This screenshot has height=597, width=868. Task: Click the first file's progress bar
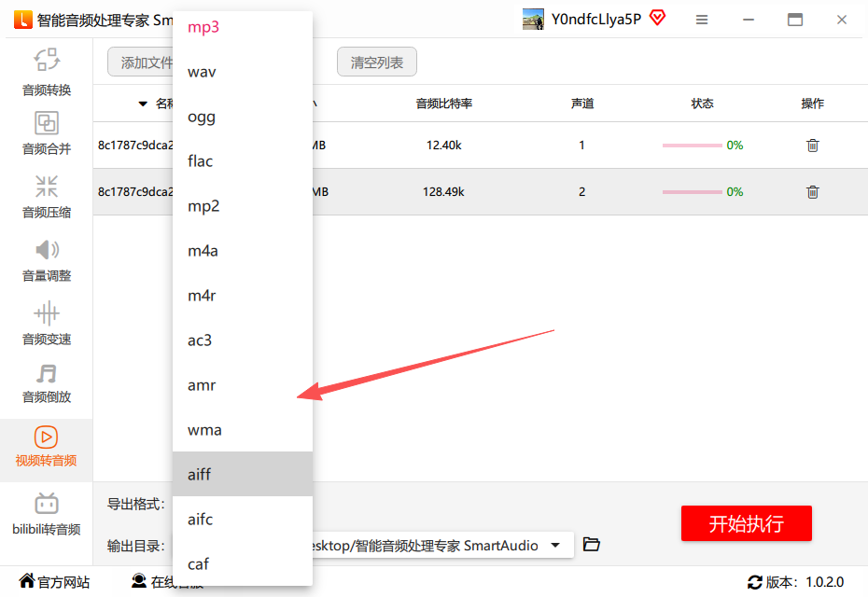point(692,146)
